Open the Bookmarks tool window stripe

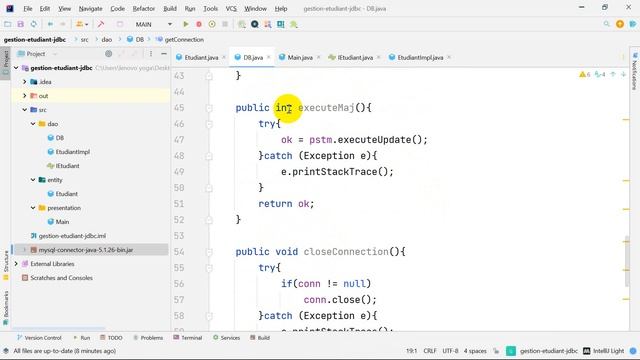[x=6, y=308]
